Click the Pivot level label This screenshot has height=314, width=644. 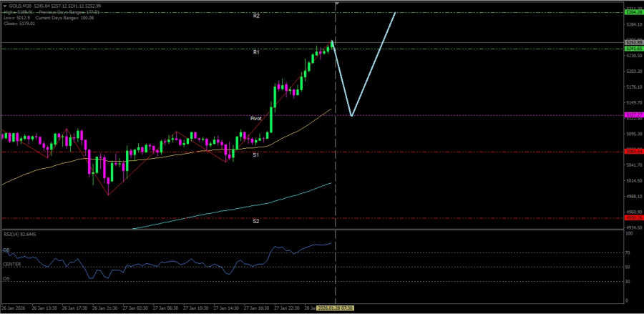tap(256, 118)
